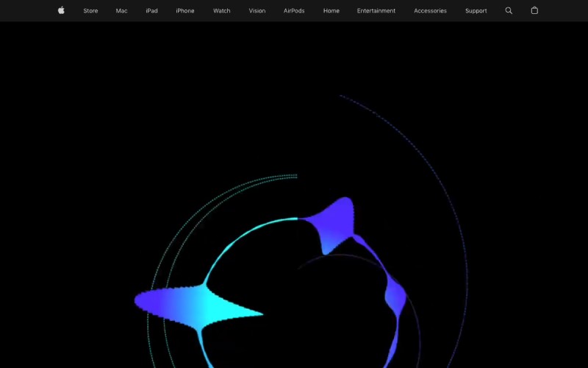Open the Store menu item
The height and width of the screenshot is (368, 588).
[90, 11]
